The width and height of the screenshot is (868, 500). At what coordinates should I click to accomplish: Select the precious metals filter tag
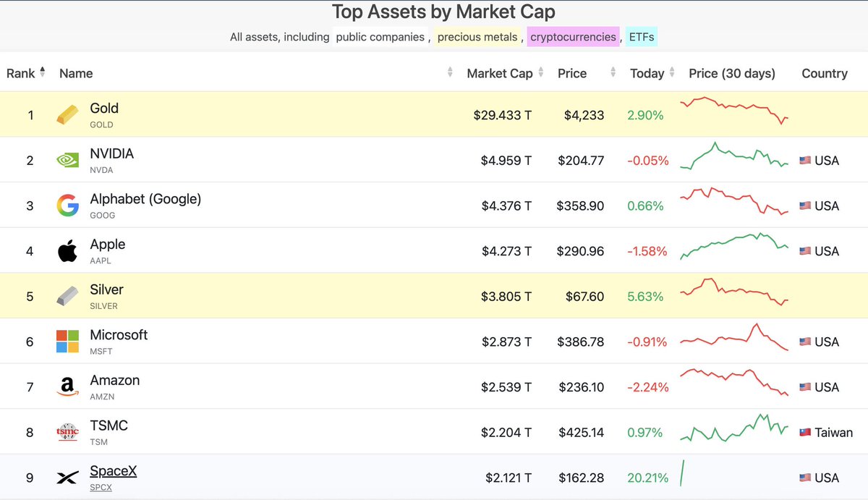tap(477, 37)
